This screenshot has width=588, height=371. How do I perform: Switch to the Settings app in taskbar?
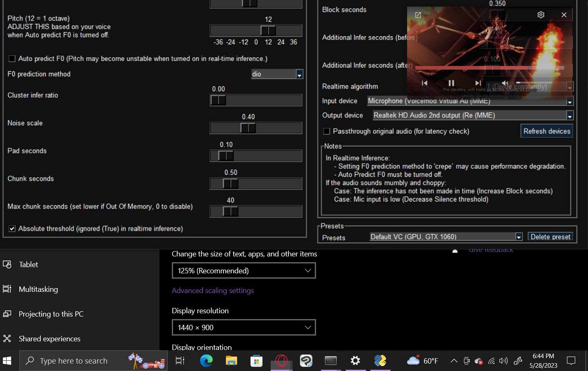355,361
